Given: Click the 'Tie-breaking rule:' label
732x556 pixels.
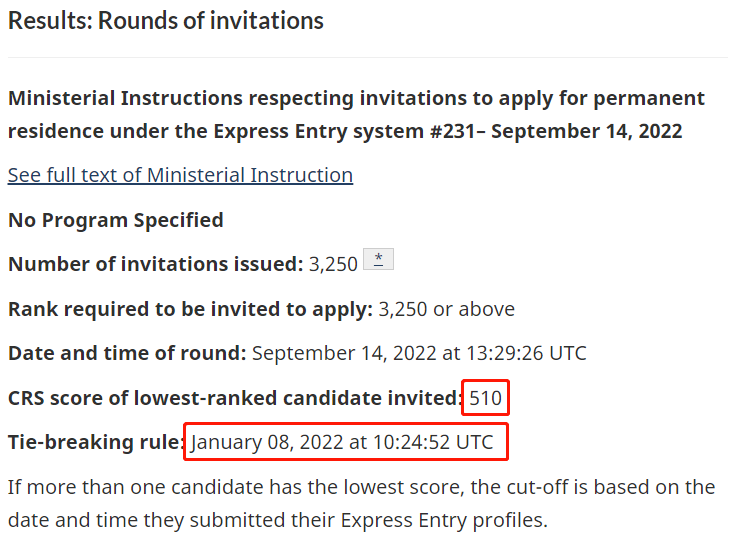Looking at the screenshot, I should pyautogui.click(x=97, y=442).
